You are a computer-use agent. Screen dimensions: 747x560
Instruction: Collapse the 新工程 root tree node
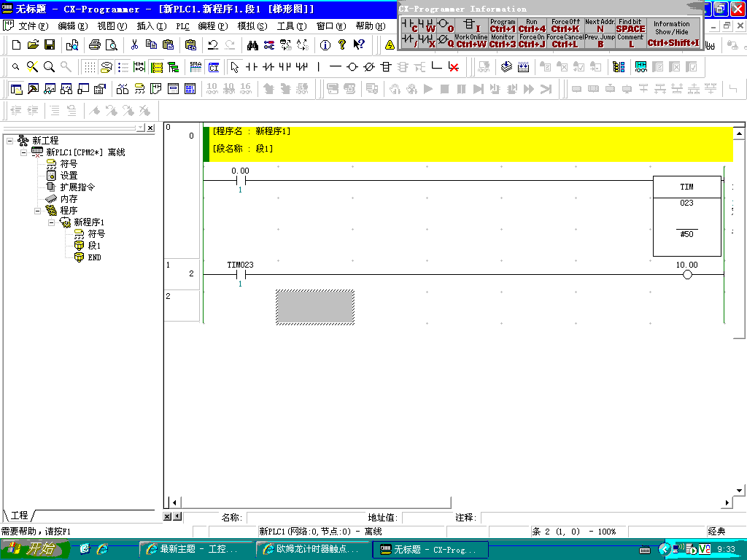9,141
